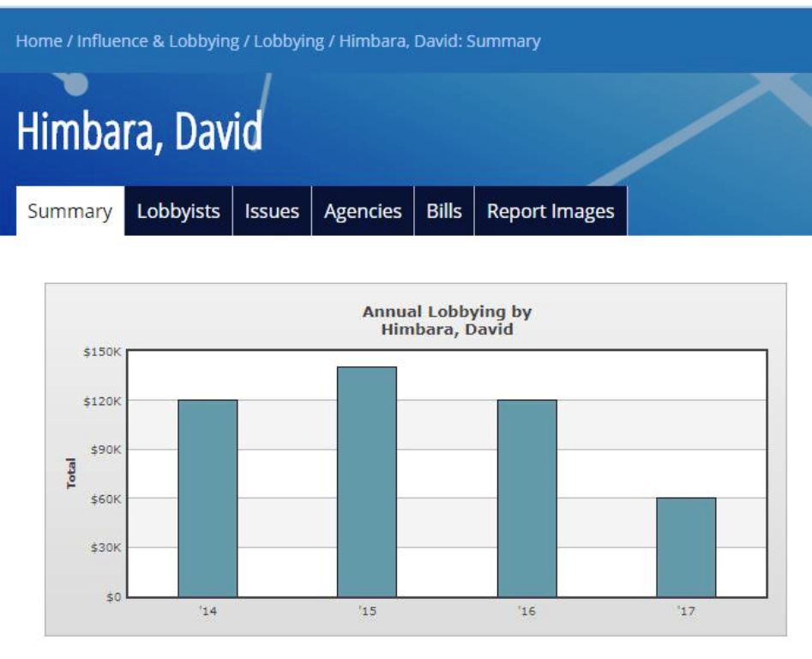Switch to the Lobbyists tab

178,211
